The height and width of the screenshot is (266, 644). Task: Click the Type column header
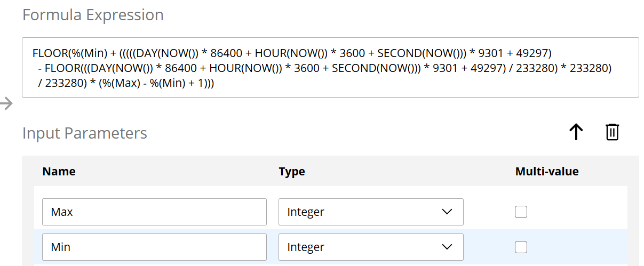(292, 172)
